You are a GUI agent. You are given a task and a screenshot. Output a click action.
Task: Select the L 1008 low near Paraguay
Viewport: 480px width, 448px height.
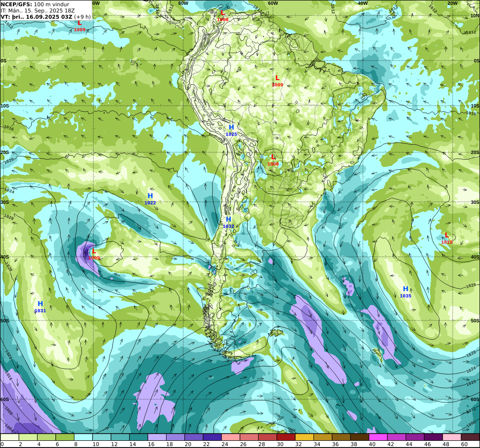pos(273,160)
